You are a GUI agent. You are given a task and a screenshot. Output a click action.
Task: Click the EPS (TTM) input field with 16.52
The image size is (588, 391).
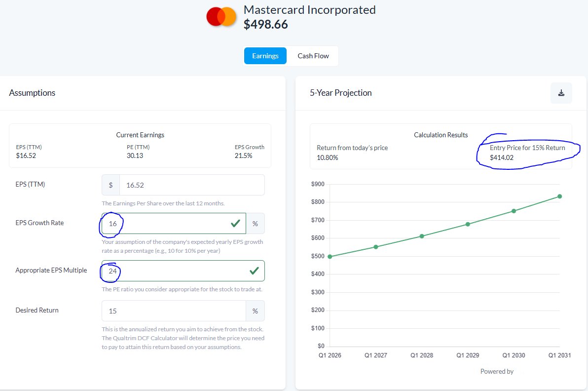(191, 185)
